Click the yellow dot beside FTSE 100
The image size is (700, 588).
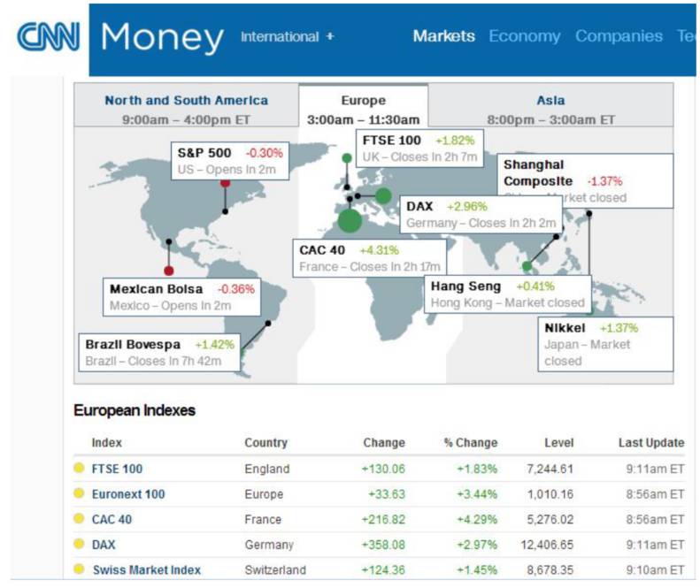79,468
